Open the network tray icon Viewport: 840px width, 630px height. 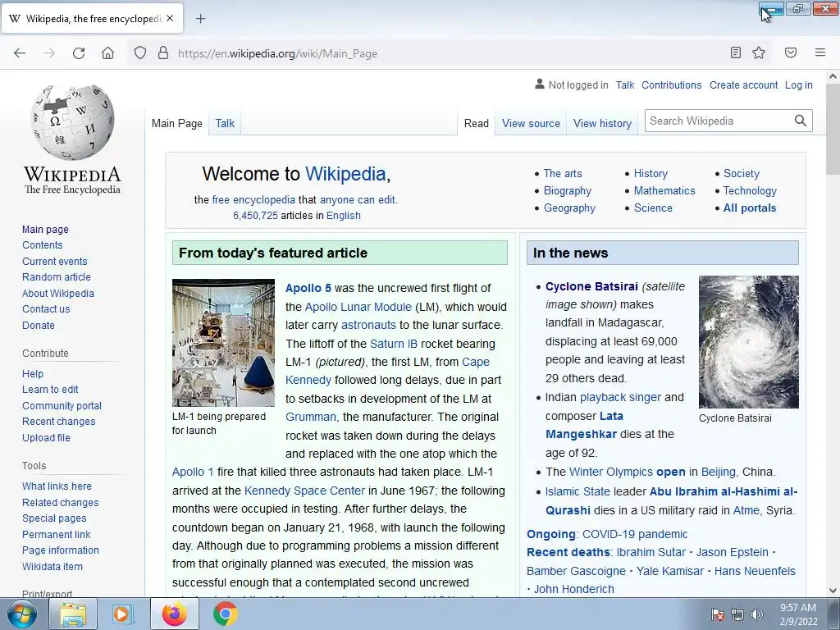click(x=737, y=614)
